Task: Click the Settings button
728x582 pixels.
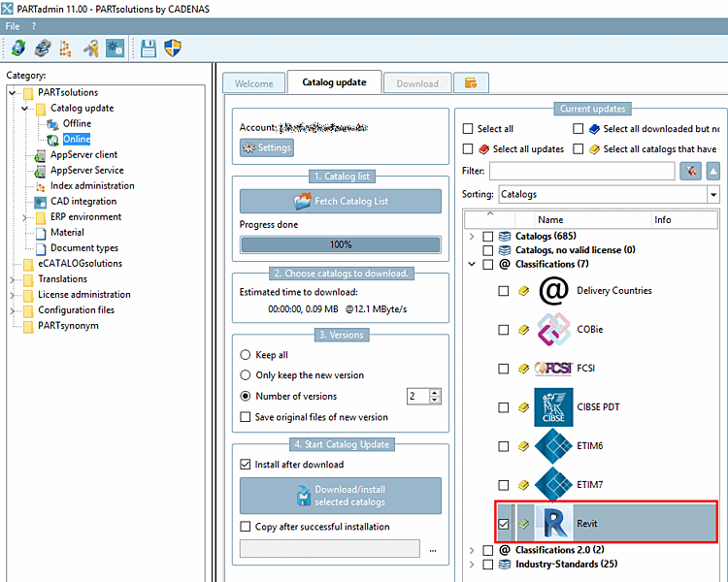Action: (x=267, y=147)
